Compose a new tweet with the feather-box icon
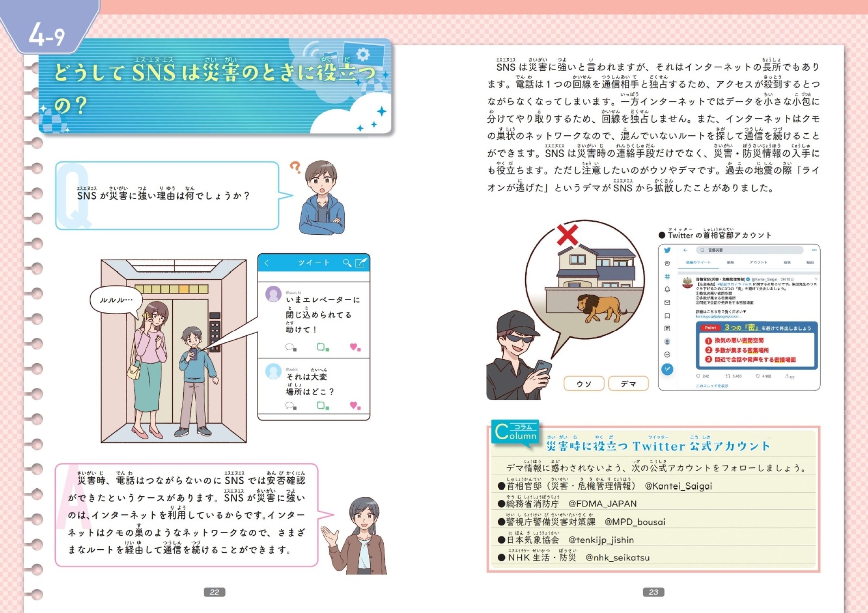868x613 pixels. click(x=361, y=262)
